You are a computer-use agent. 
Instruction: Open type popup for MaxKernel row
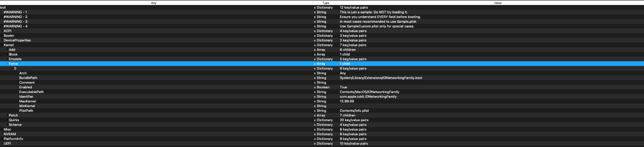tap(315, 101)
